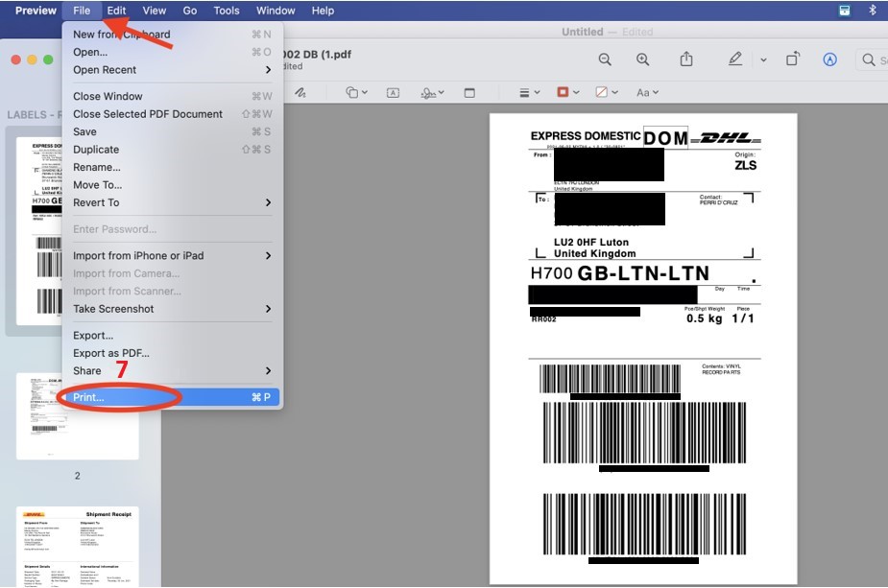This screenshot has height=588, width=888.
Task: Click the Note tool icon
Action: coord(469,93)
